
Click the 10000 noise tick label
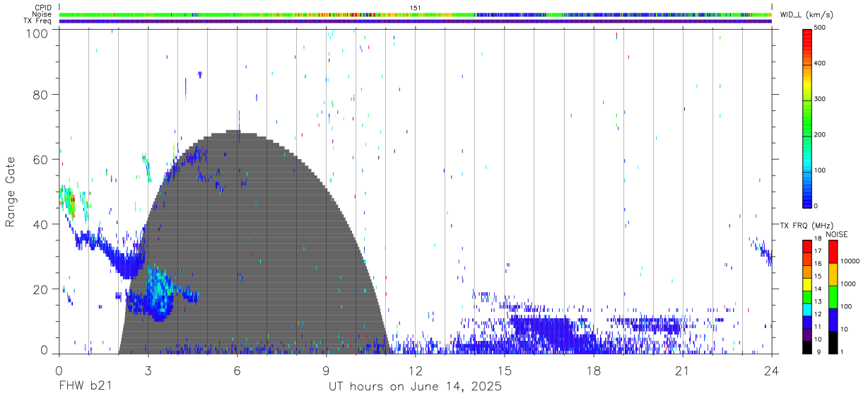(850, 261)
